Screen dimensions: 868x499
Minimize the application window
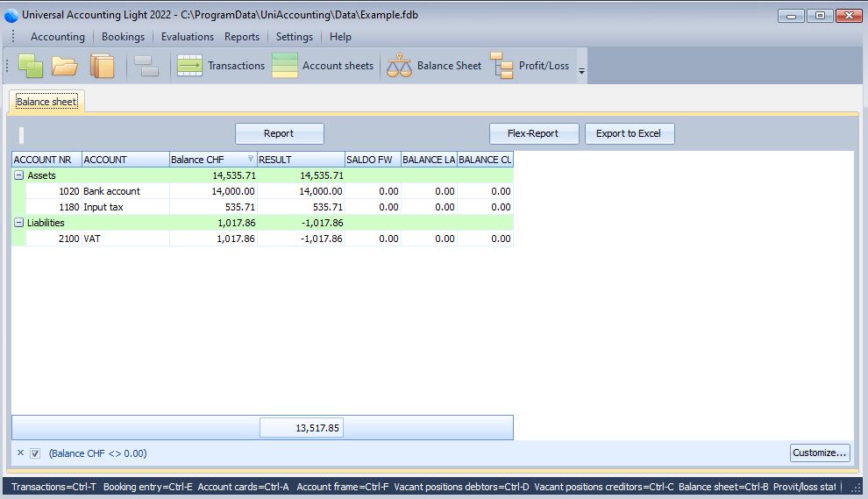click(791, 16)
